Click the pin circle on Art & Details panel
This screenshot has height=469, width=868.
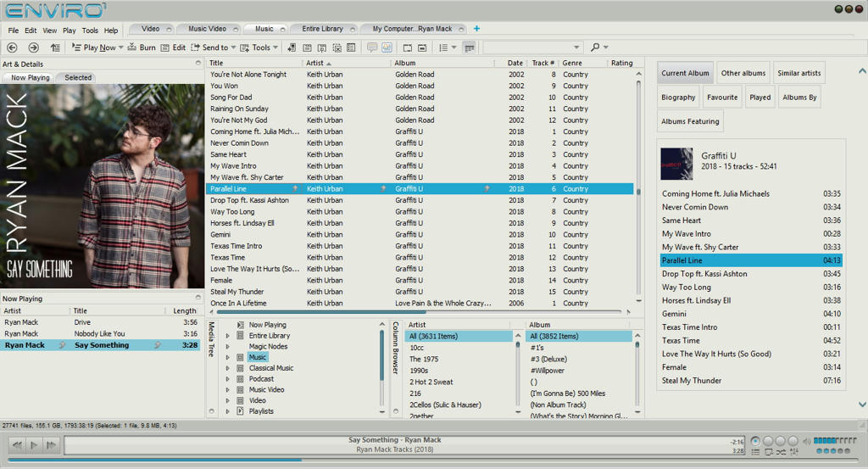pyautogui.click(x=198, y=63)
